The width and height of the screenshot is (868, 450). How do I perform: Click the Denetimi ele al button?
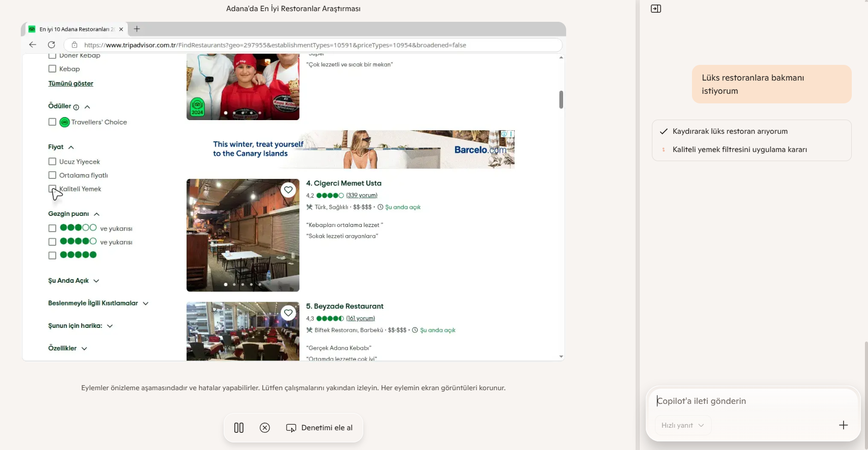point(320,428)
